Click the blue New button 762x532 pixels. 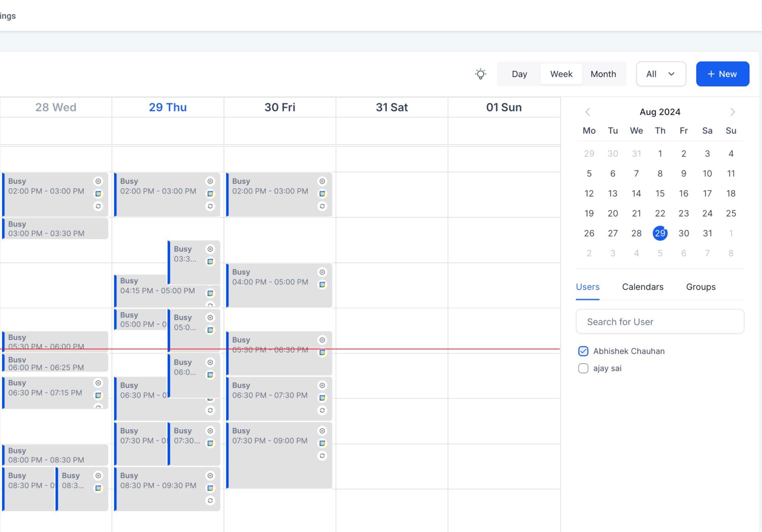click(x=722, y=74)
